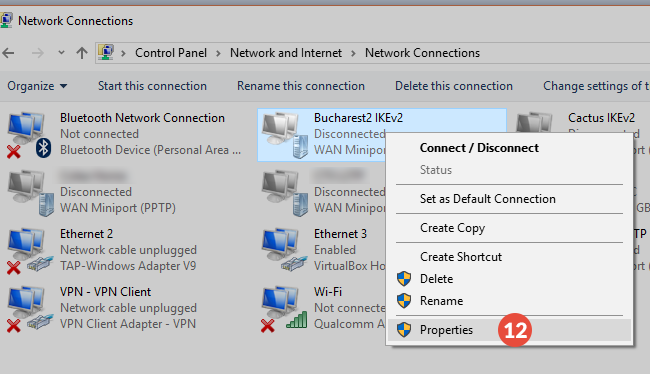The image size is (650, 374).
Task: Select blurred PPTP connection icon
Action: (x=31, y=193)
